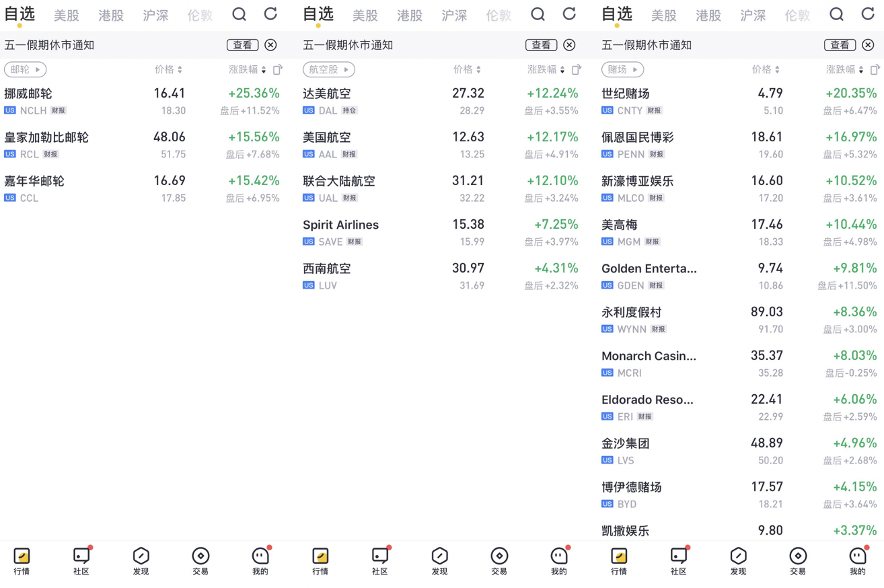Tap the layout icon beside 涨跌幅 in 赌场 panel

click(x=875, y=69)
